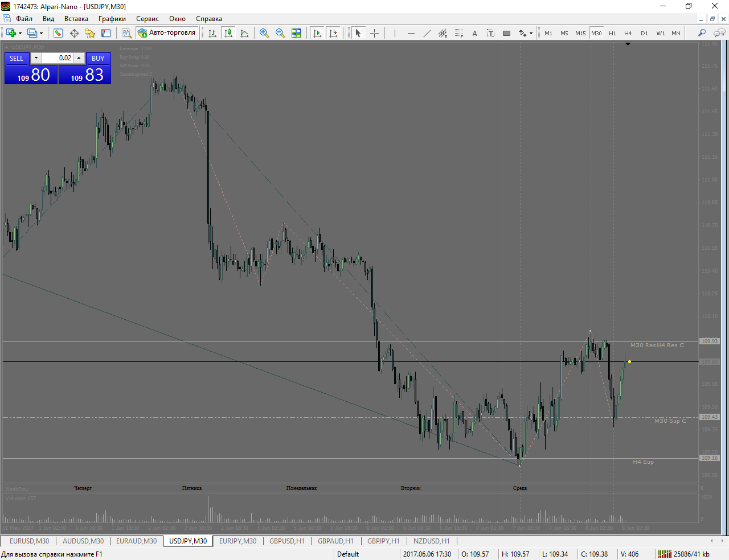Switch to the NZDUSD,H1 chart tab

432,541
